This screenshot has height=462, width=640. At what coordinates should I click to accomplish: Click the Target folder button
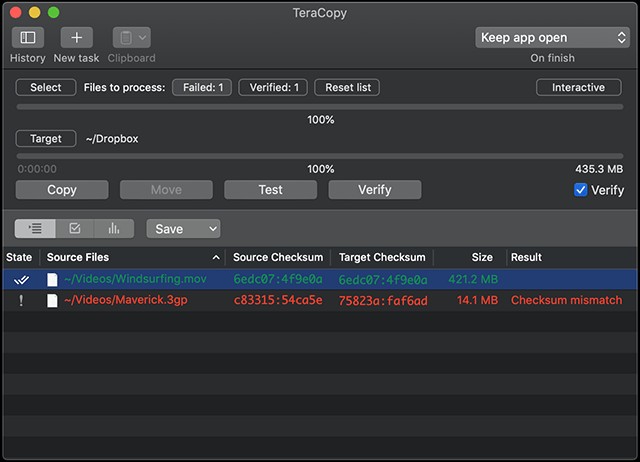click(x=46, y=139)
